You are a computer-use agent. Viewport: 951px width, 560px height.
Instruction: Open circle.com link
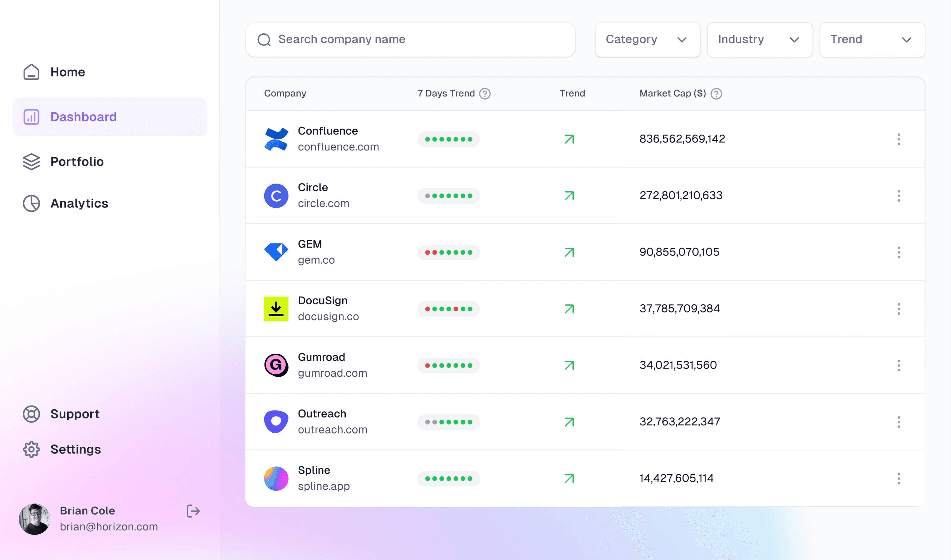pyautogui.click(x=324, y=204)
